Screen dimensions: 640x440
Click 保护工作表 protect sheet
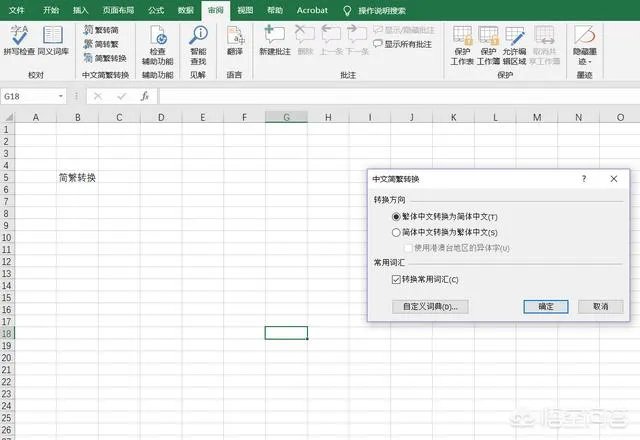click(462, 45)
